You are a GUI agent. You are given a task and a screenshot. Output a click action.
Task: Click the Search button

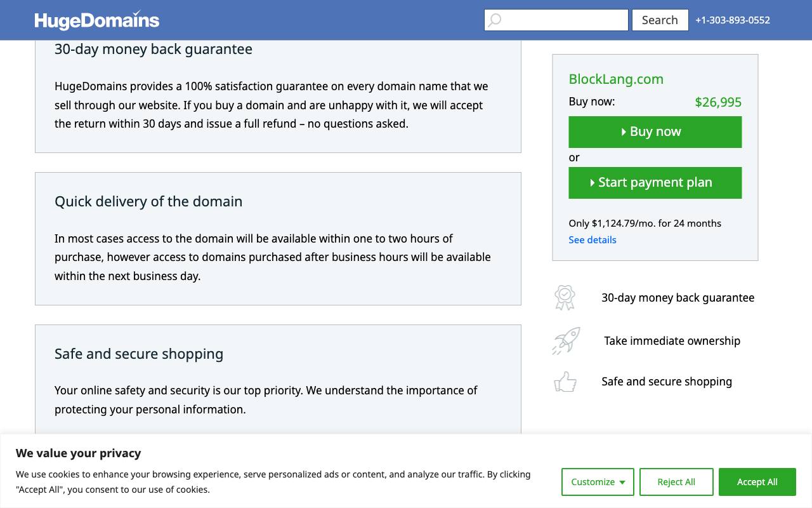660,20
